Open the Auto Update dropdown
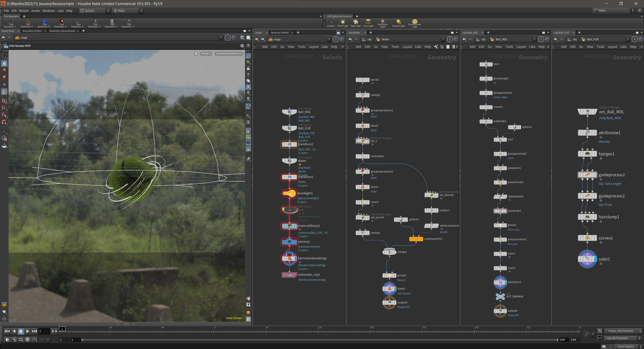 pos(628,346)
